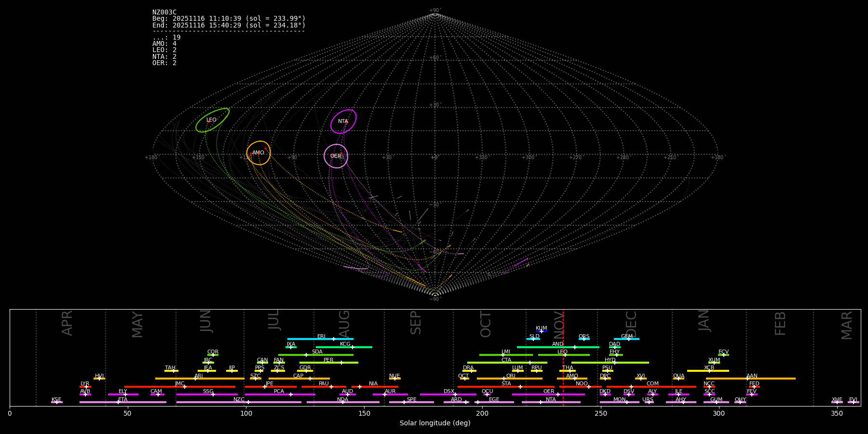Select the ORI shower bar

pos(509,379)
